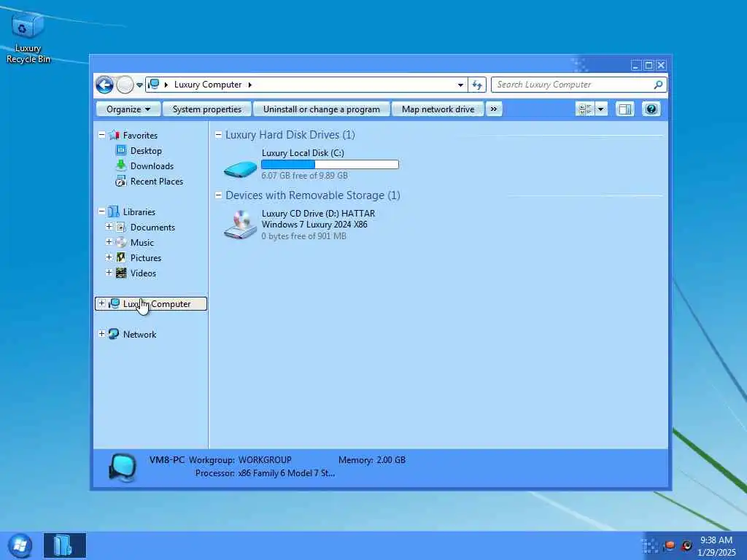Click the volume tray icon
Image resolution: width=747 pixels, height=560 pixels.
(686, 545)
